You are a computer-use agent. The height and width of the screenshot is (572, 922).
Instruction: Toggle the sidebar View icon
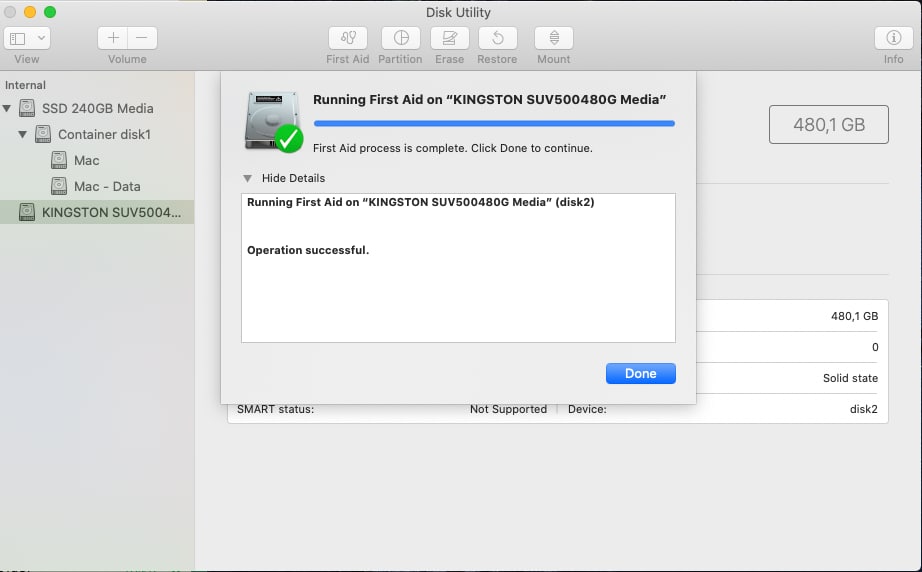click(x=18, y=38)
